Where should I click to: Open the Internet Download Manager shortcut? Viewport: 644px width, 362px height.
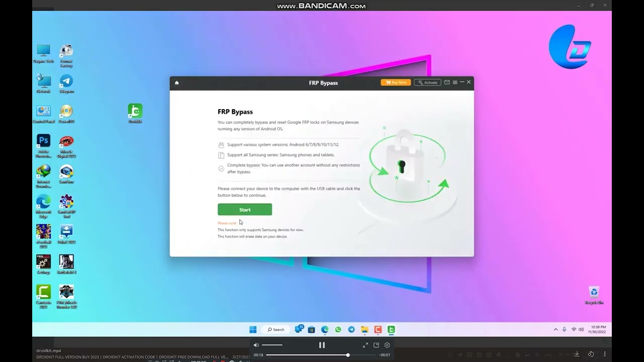[x=43, y=176]
